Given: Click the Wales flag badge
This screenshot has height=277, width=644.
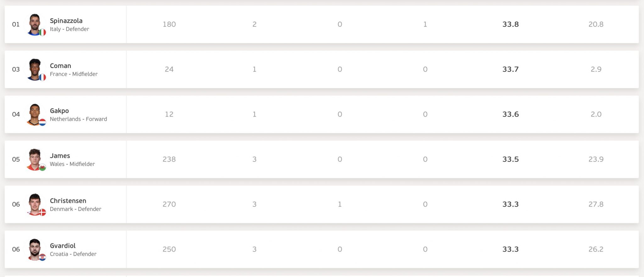Looking at the screenshot, I should (x=42, y=167).
